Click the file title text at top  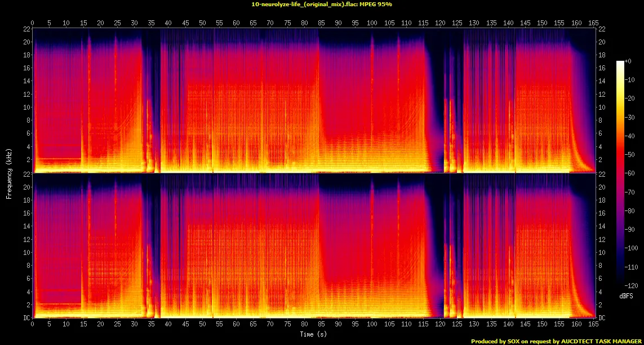322,4
